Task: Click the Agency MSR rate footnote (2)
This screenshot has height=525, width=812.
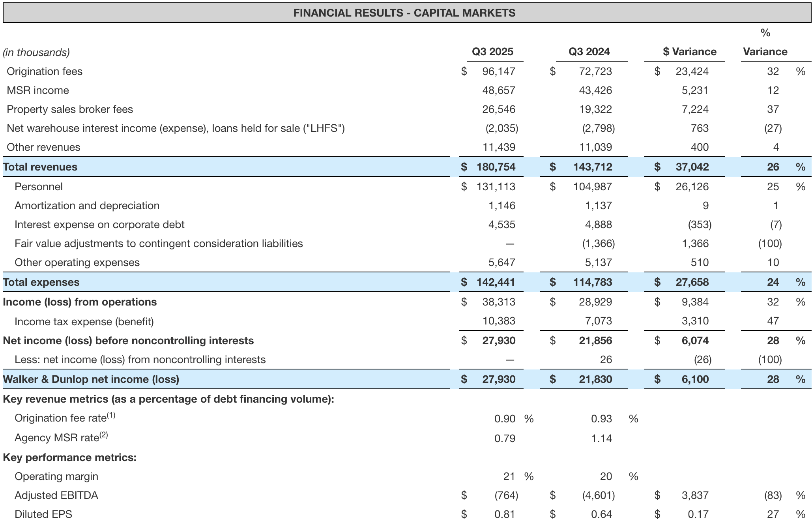Action: tap(103, 435)
